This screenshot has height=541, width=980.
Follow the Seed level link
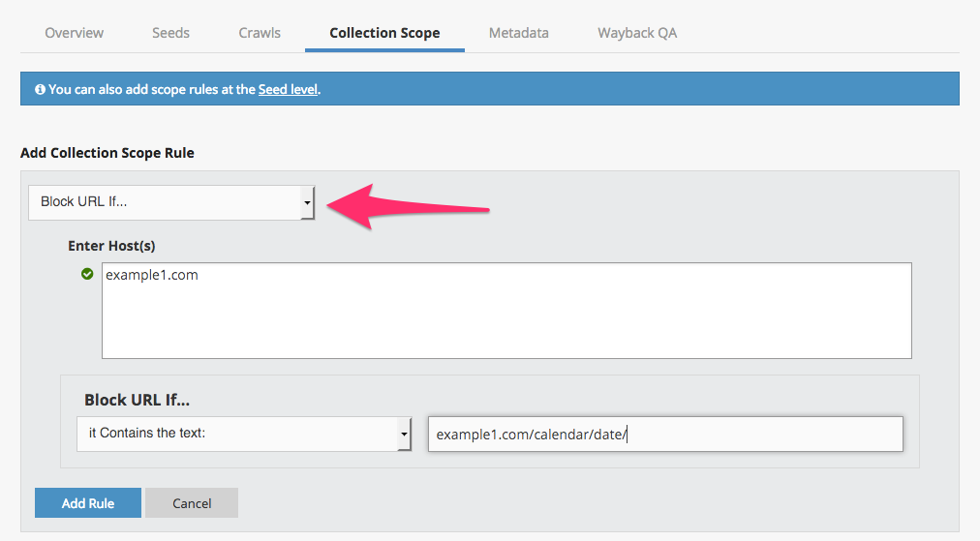(x=288, y=89)
